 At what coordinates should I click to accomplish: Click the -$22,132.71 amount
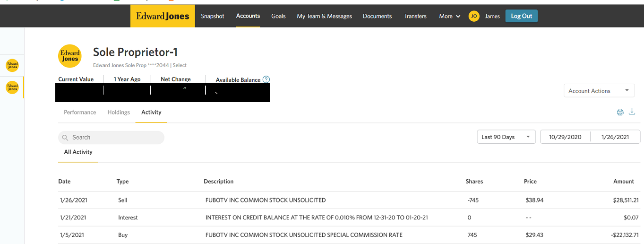624,235
